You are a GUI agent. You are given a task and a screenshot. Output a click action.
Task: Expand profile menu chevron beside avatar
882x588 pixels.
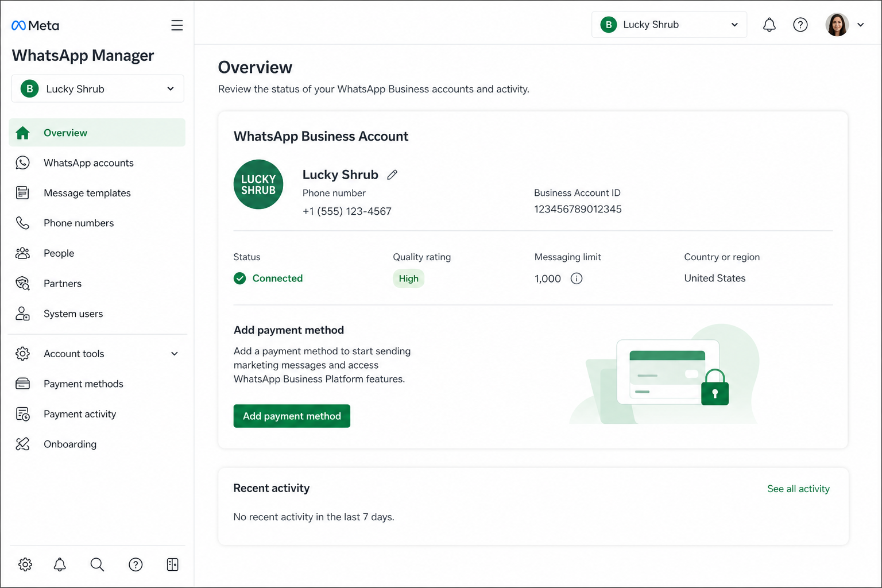click(861, 25)
